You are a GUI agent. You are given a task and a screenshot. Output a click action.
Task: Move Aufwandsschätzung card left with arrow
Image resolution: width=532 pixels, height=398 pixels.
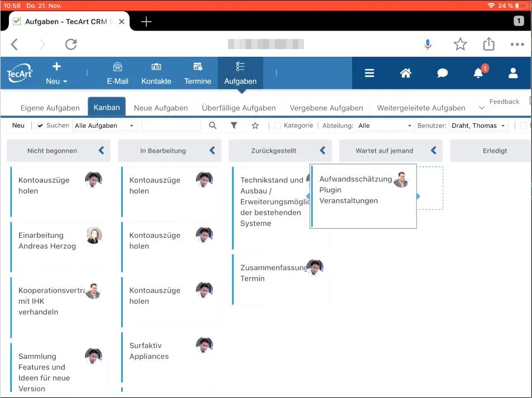tap(308, 196)
